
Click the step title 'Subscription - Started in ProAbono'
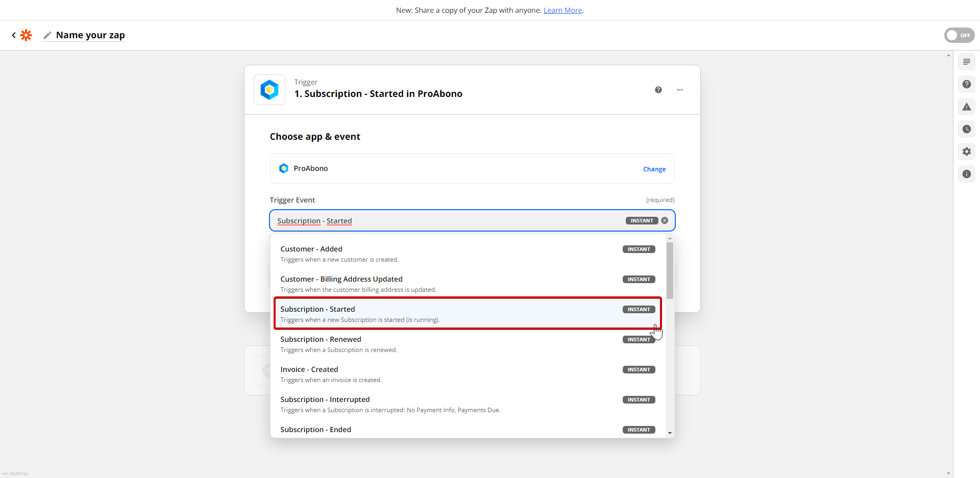[378, 94]
